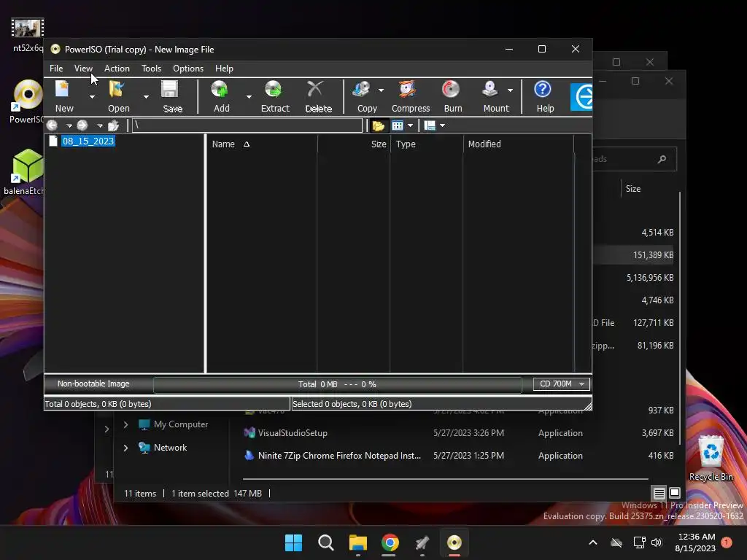Screen dimensions: 747x560
Task: Go forward with the forward navigation arrow
Action: 82,125
